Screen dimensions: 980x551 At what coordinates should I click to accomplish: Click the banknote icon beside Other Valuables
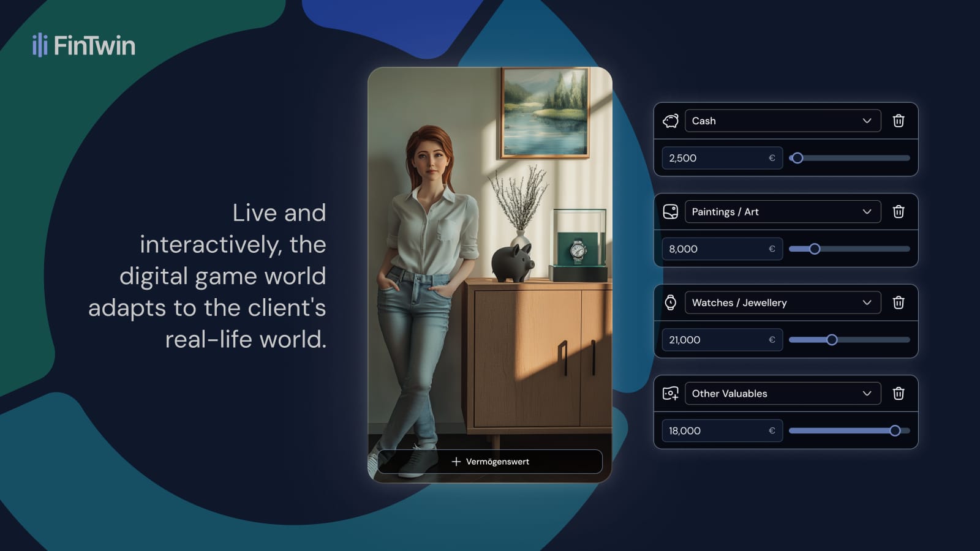coord(671,394)
